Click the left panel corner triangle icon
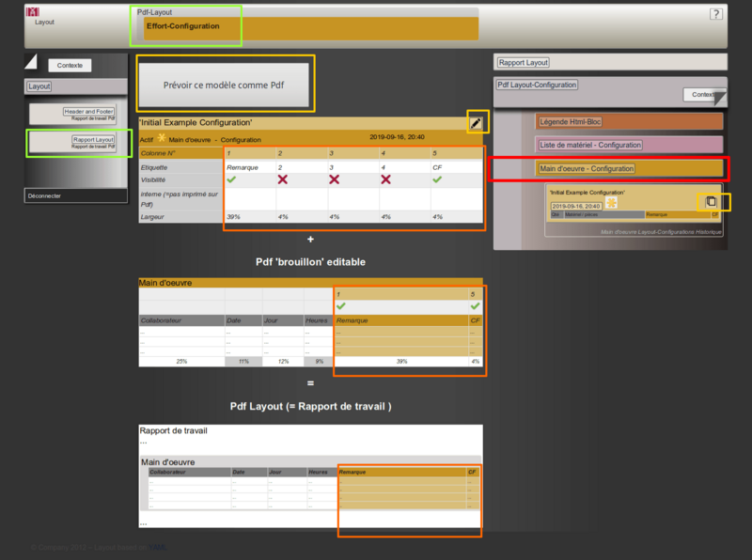Image resolution: width=752 pixels, height=560 pixels. tap(31, 62)
